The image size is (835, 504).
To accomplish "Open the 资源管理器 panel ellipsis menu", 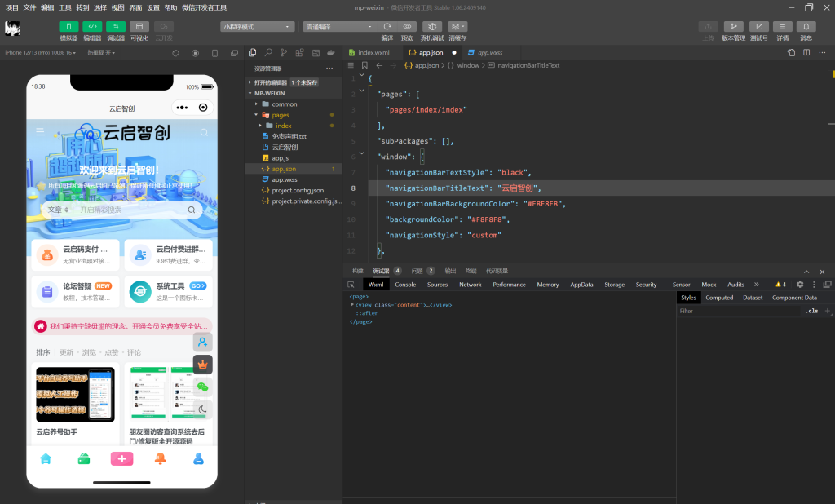I will point(329,69).
